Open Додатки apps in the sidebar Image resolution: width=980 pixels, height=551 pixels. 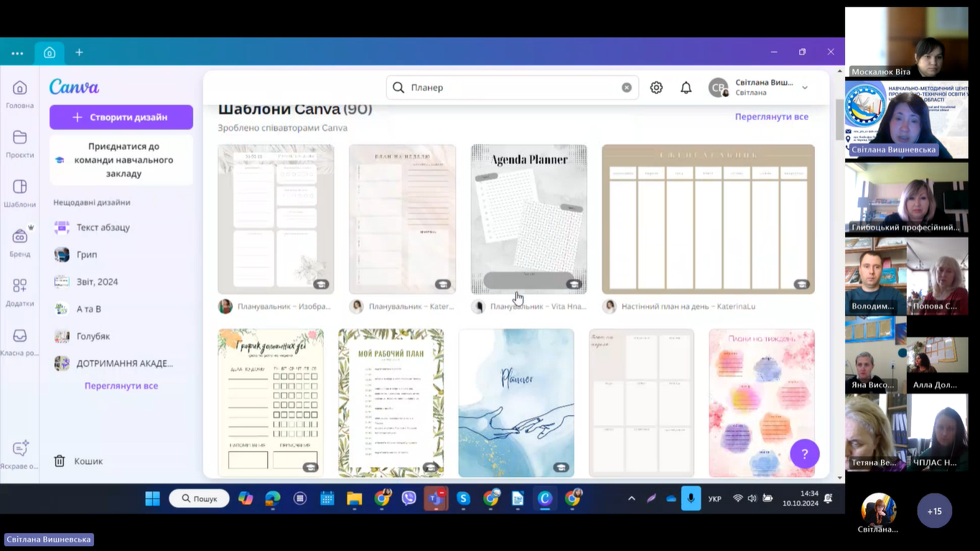19,286
